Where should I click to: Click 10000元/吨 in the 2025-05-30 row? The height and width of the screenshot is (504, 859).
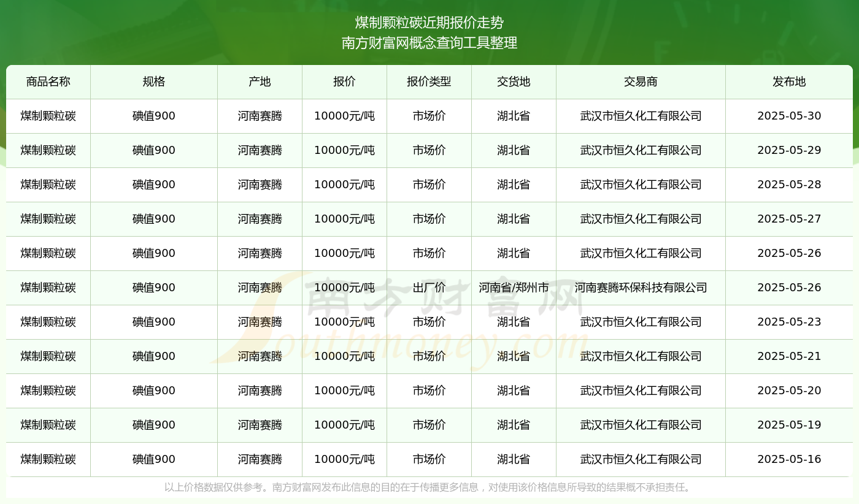[344, 116]
